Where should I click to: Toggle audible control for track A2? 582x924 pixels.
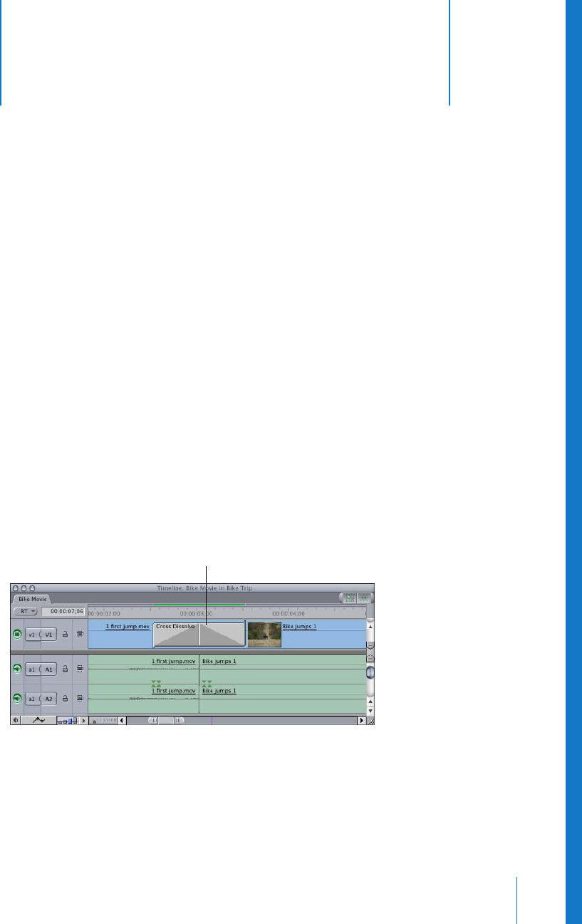pyautogui.click(x=17, y=699)
